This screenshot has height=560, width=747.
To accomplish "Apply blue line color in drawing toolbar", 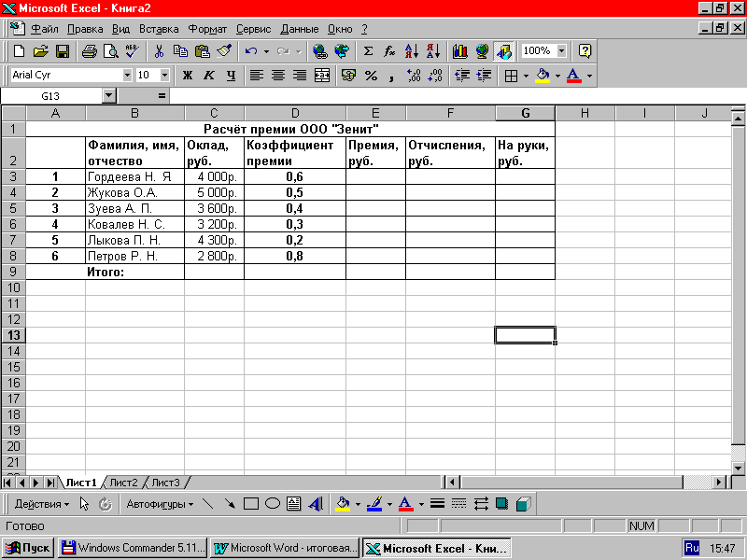I will [x=374, y=504].
